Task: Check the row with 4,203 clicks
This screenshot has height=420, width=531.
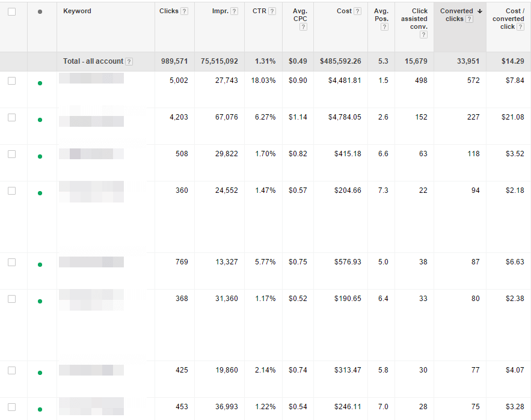Action: [12, 118]
